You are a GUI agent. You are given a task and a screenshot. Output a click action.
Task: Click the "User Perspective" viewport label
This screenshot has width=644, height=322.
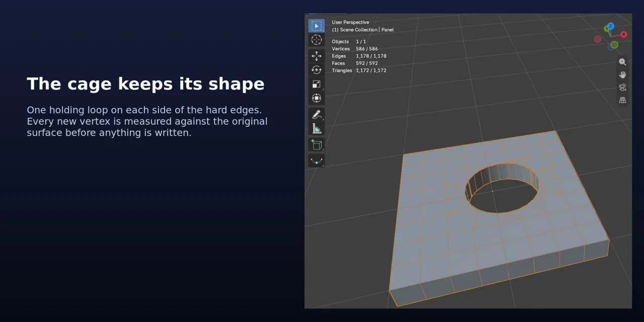click(350, 22)
